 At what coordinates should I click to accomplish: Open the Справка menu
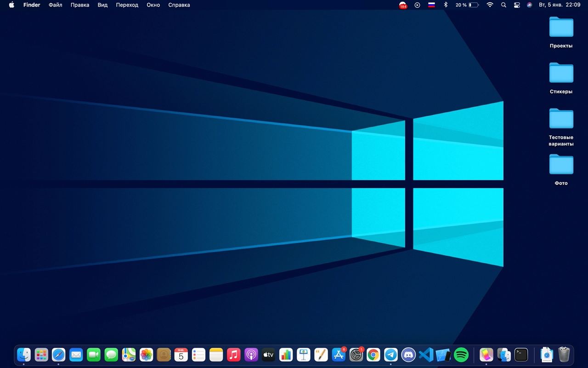coord(179,5)
